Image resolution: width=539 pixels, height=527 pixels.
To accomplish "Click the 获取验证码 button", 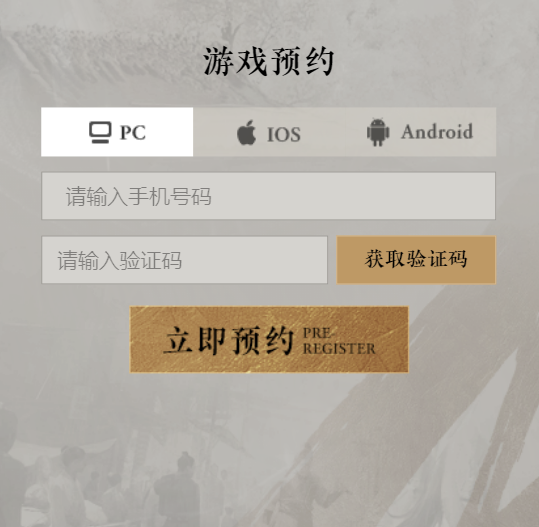I will [x=416, y=260].
